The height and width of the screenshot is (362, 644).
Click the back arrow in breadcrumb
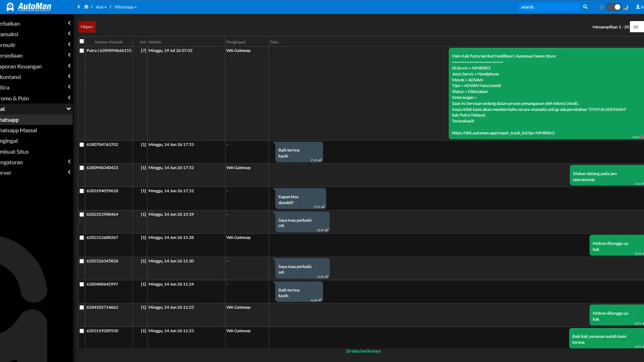tap(78, 7)
